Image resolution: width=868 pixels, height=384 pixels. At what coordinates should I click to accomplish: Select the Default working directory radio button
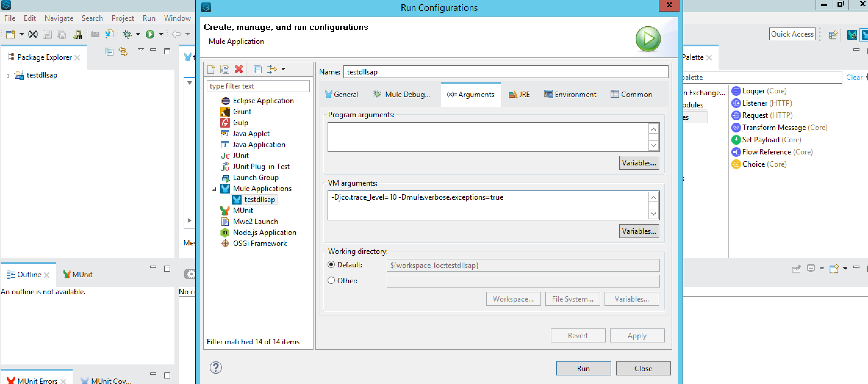point(331,265)
